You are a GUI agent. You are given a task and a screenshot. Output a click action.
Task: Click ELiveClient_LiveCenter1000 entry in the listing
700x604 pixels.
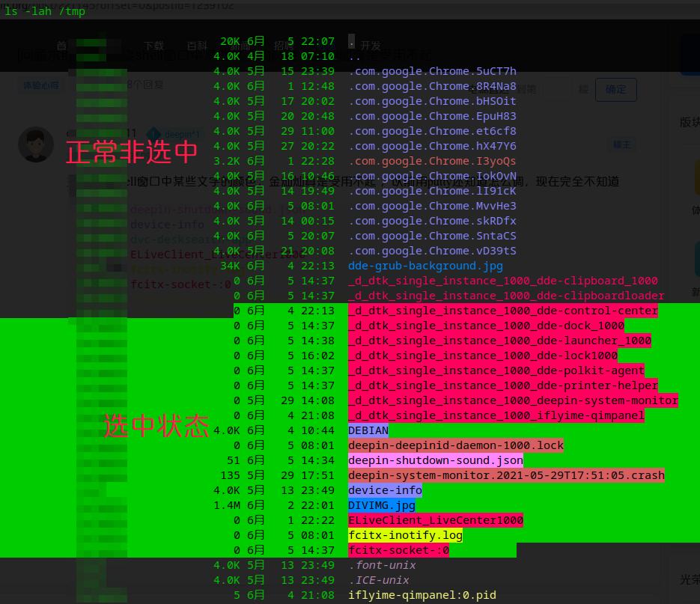click(436, 520)
